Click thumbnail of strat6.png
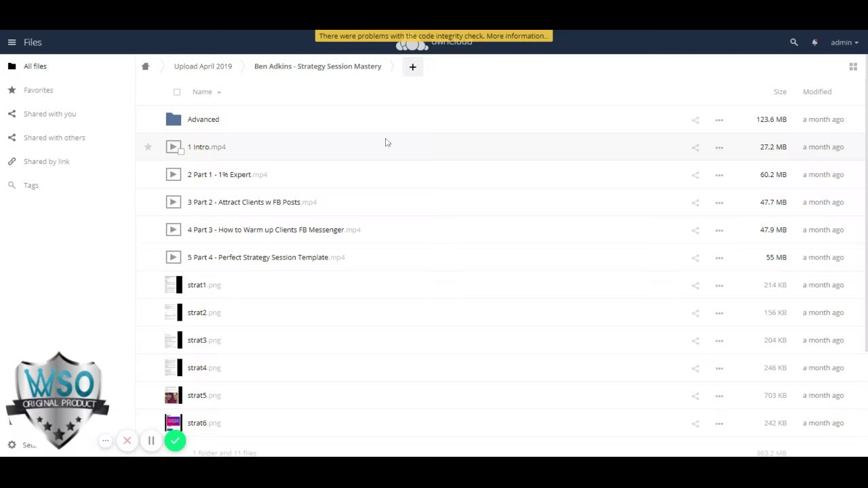This screenshot has height=488, width=868. pos(174,423)
